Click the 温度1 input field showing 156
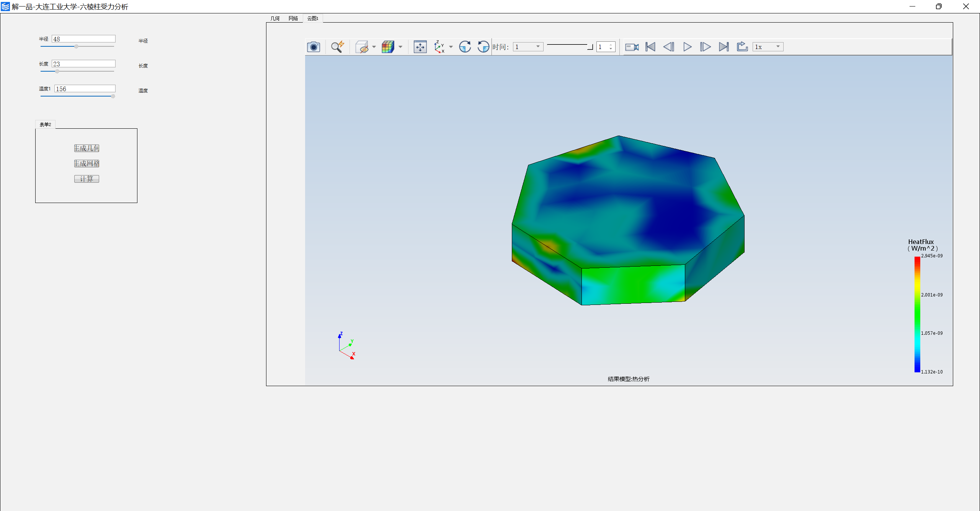The height and width of the screenshot is (511, 980). point(85,89)
